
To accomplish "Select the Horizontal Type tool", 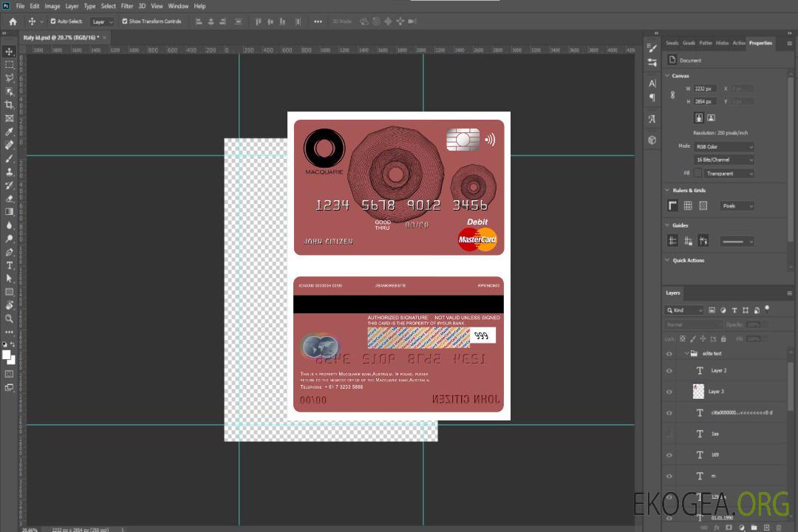I will pyautogui.click(x=9, y=265).
